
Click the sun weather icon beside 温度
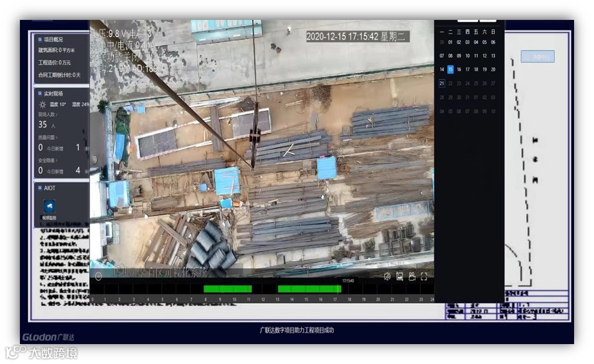42,105
